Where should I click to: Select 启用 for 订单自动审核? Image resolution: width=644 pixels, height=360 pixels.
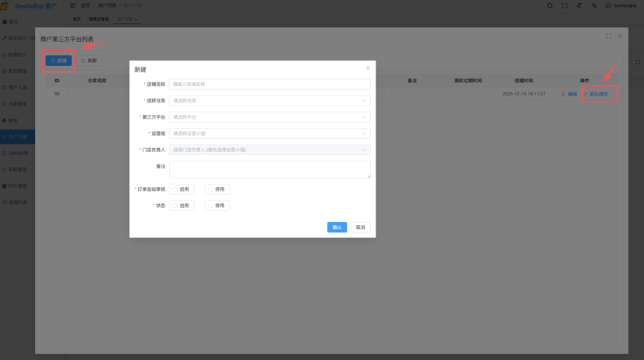[x=182, y=189]
